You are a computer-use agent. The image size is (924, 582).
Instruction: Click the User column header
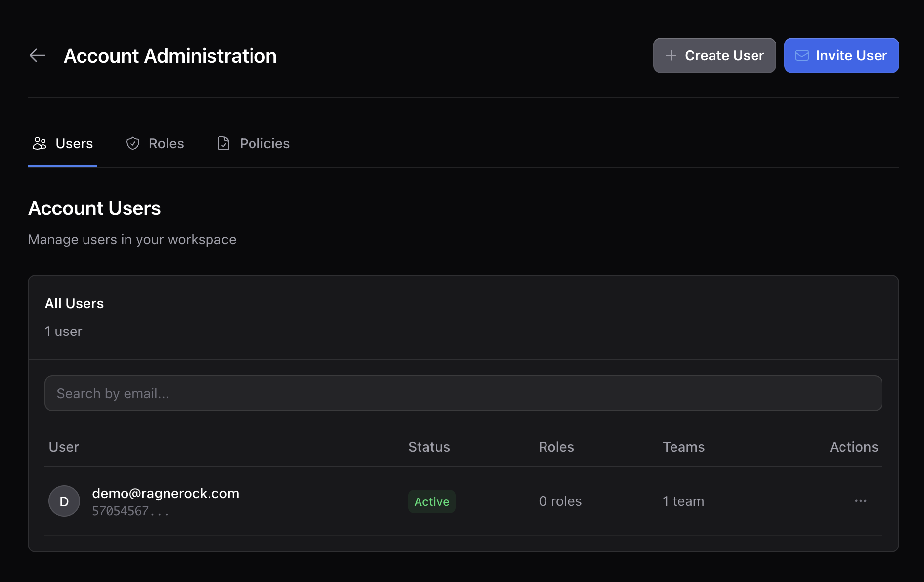pos(64,447)
